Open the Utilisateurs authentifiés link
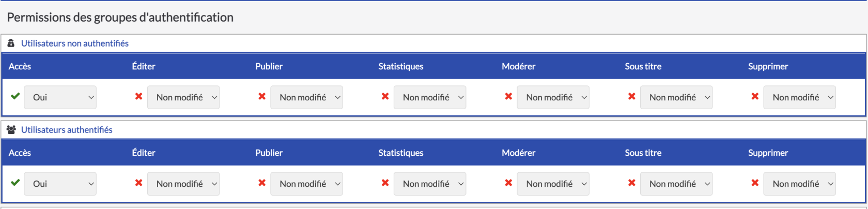This screenshot has height=209, width=868. point(67,130)
